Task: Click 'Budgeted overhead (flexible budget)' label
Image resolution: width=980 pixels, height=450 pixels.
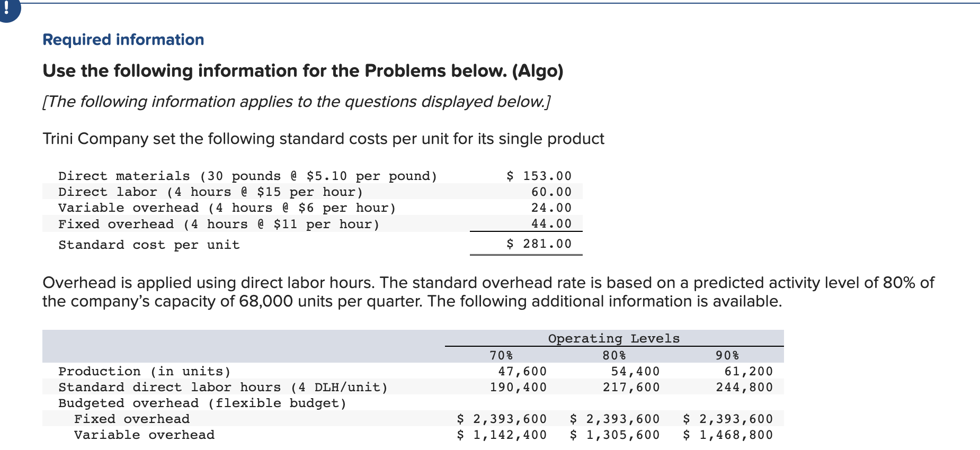Action: pos(202,403)
